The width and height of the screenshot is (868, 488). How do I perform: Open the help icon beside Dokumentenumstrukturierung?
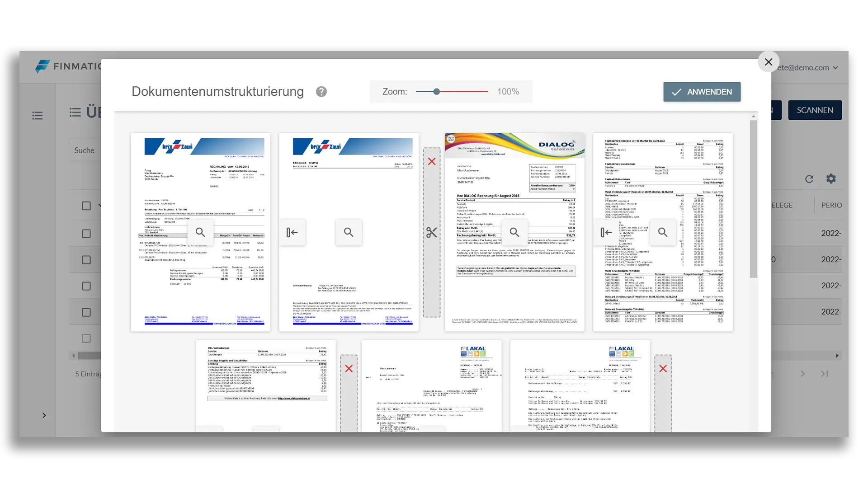321,92
